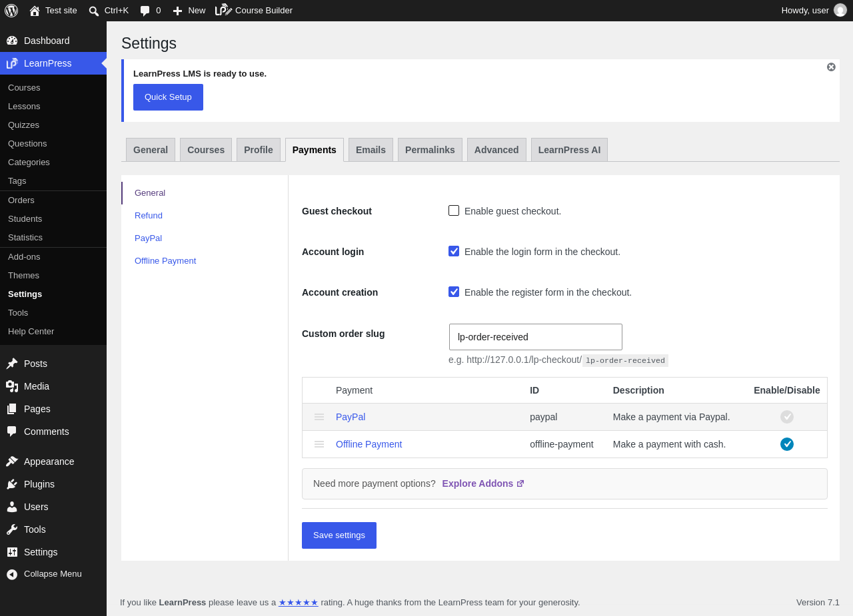Click the Media icon in sidebar

pyautogui.click(x=12, y=386)
